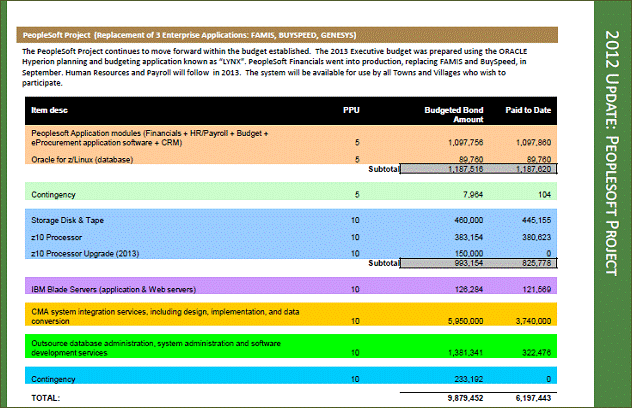
Task: Select 'IBM Blade Servers' row label
Action: 114,289
